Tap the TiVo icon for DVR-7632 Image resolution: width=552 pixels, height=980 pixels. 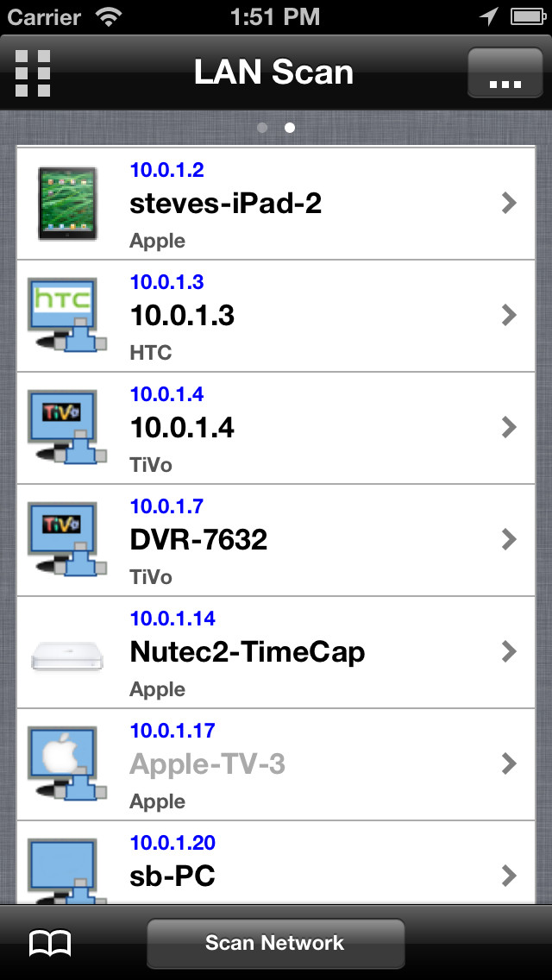[x=67, y=539]
